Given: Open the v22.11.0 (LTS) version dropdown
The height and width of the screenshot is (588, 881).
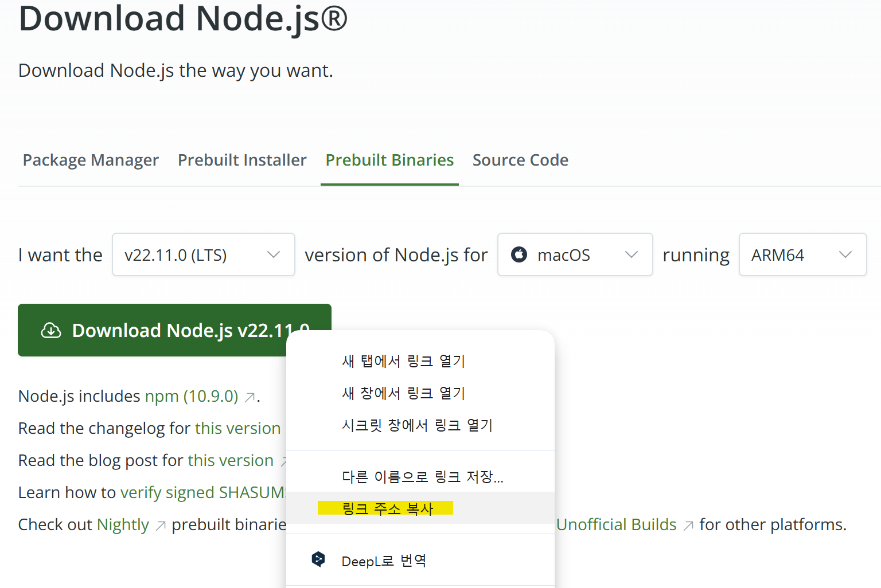Looking at the screenshot, I should (x=203, y=254).
